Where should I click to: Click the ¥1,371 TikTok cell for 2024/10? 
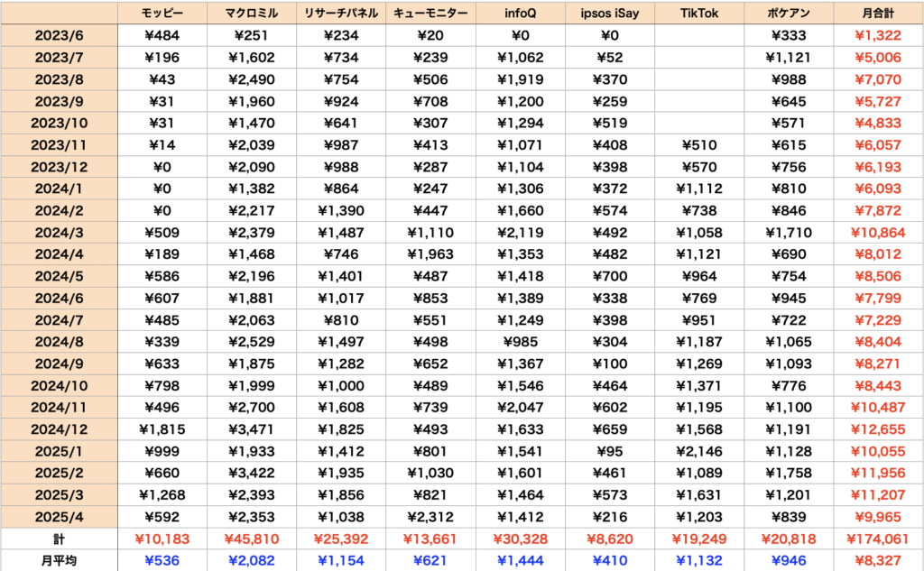click(x=699, y=386)
